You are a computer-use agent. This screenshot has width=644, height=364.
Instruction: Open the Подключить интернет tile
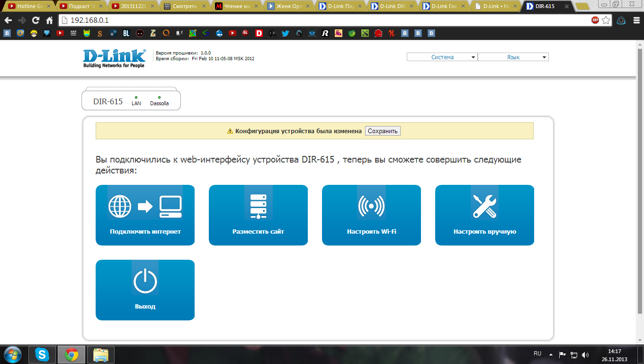pos(145,215)
